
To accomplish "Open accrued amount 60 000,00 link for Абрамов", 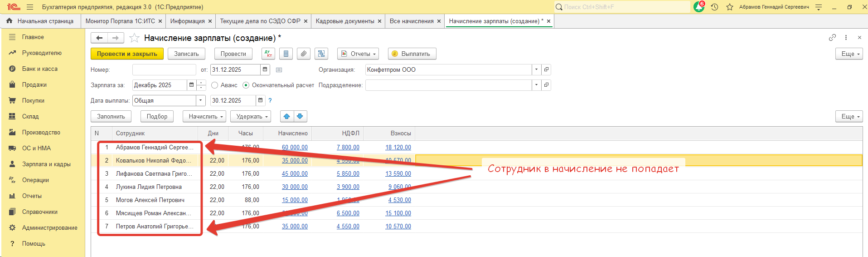I will [x=295, y=147].
